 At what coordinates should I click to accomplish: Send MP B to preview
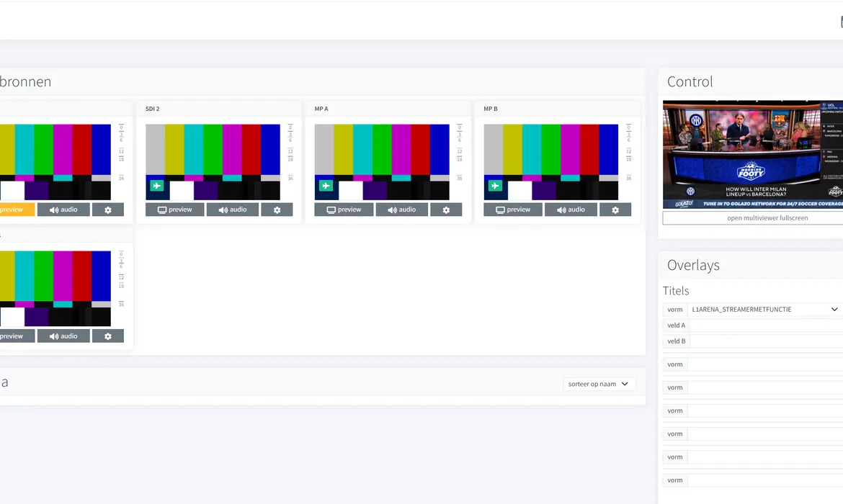coord(513,210)
